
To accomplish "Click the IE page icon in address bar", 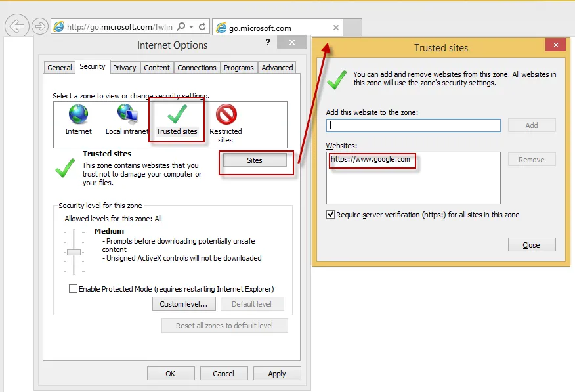I will coord(58,26).
